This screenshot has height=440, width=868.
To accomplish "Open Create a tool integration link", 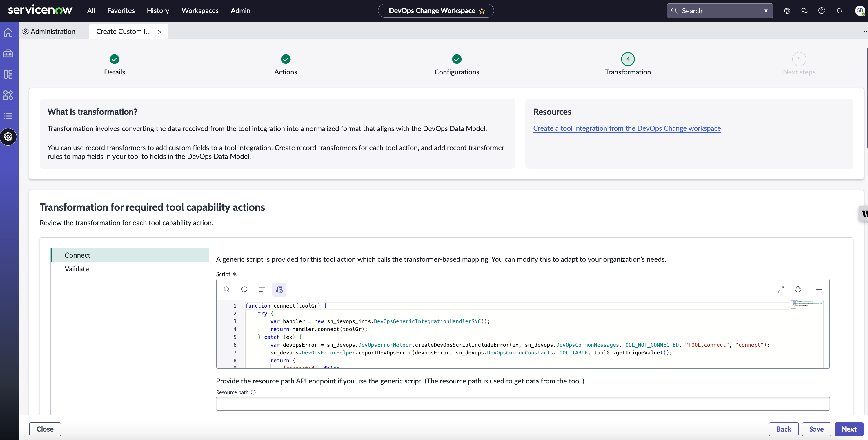I will [627, 128].
